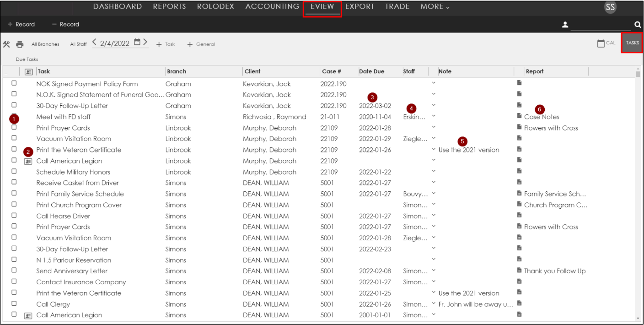
Task: Open the ACCOUNTING menu item
Action: [x=272, y=7]
